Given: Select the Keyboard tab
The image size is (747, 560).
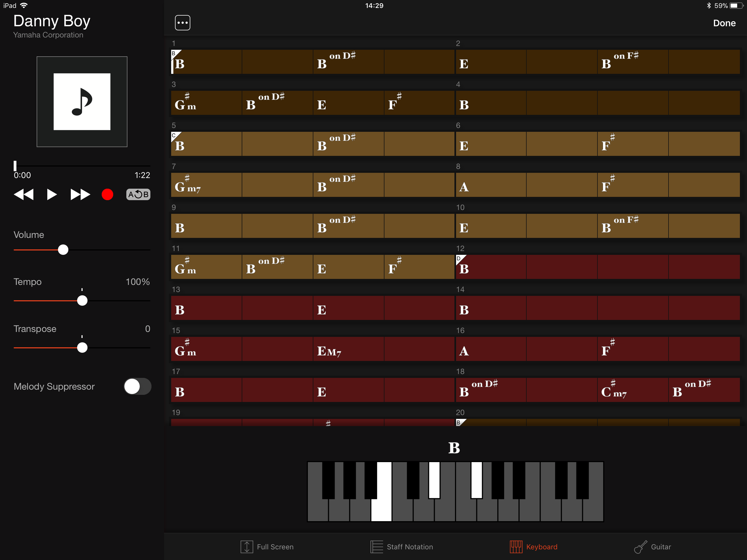Looking at the screenshot, I should [533, 547].
